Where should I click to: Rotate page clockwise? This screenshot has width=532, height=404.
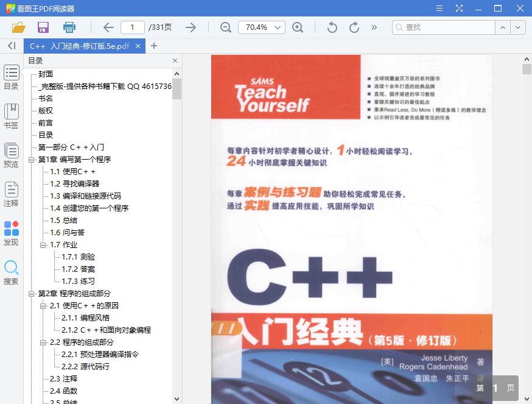[354, 27]
